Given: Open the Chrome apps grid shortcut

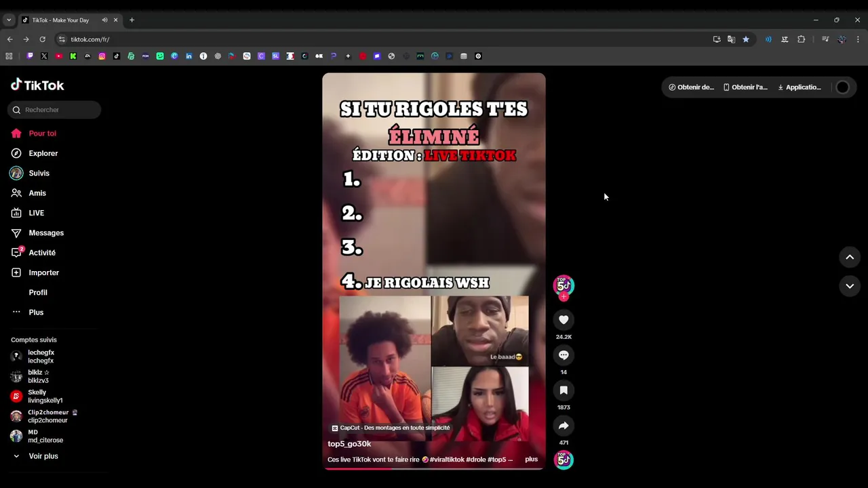Looking at the screenshot, I should 9,56.
